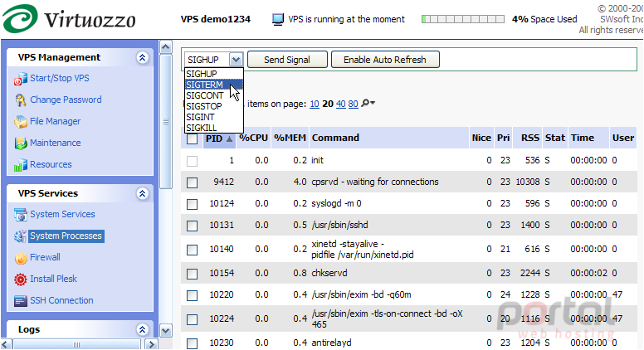Click the Virtuozzo logo

69,18
